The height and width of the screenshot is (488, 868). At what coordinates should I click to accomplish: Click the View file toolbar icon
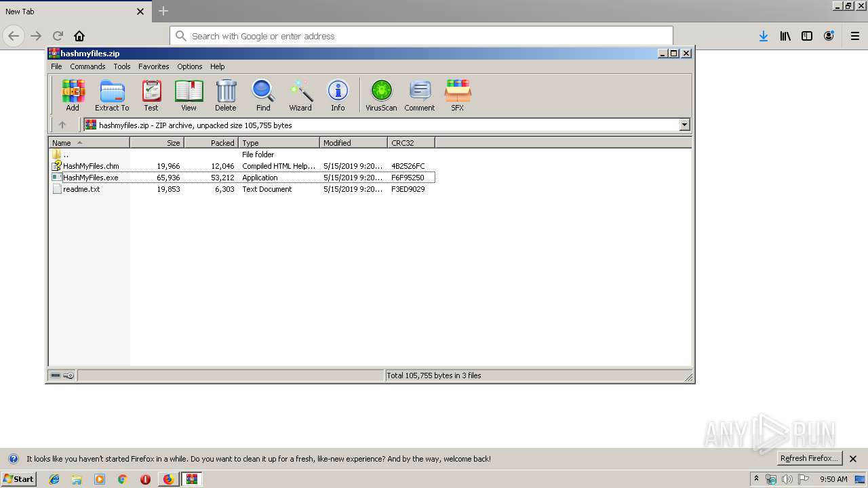(189, 95)
